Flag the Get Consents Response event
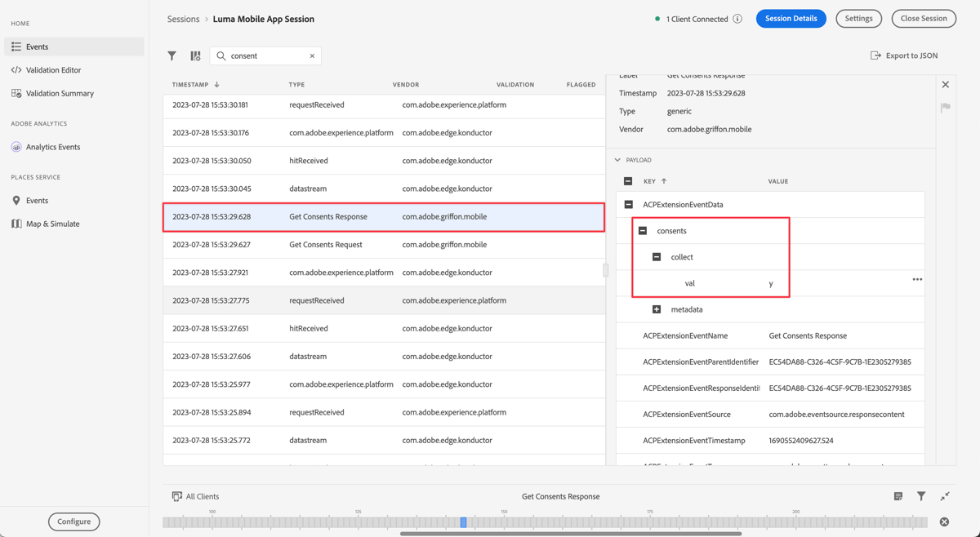The height and width of the screenshot is (537, 980). 945,107
